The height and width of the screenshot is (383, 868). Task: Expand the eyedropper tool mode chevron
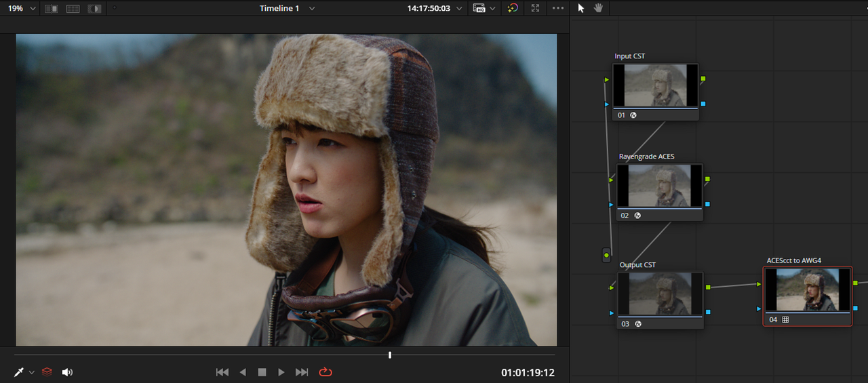[x=31, y=372]
